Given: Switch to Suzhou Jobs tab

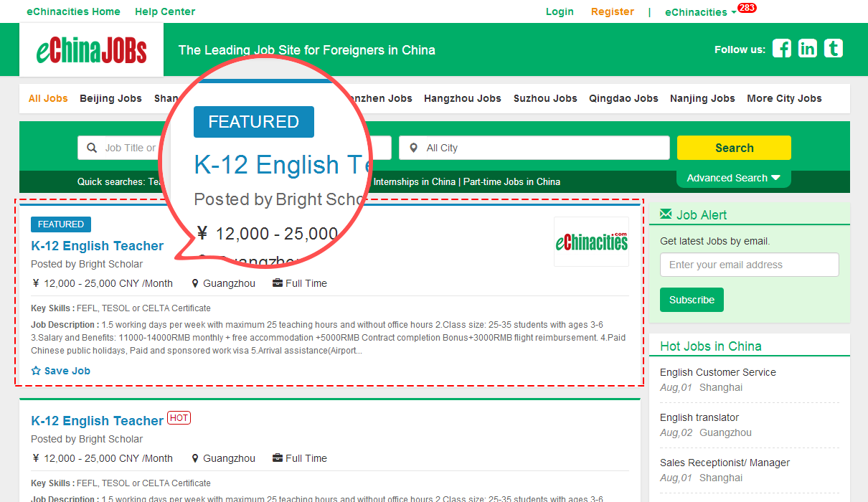Looking at the screenshot, I should (545, 98).
